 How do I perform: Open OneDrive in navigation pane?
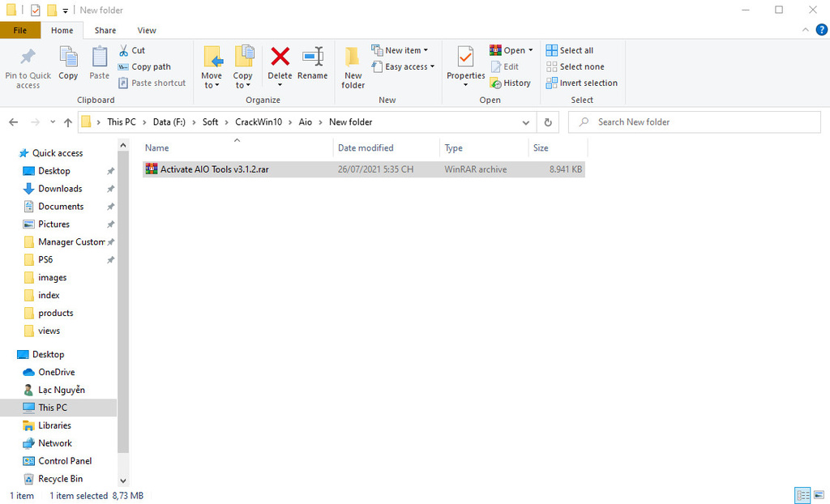[56, 372]
